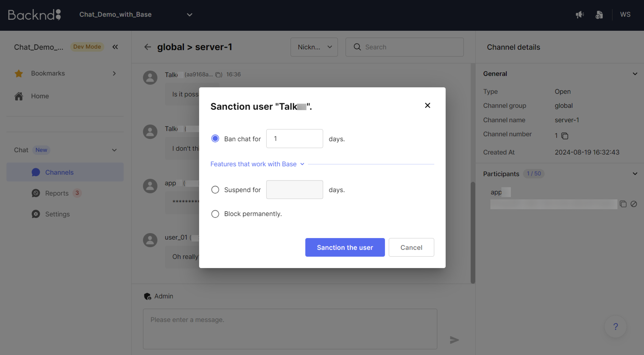Copy the channel number icon
644x355 pixels.
(565, 136)
